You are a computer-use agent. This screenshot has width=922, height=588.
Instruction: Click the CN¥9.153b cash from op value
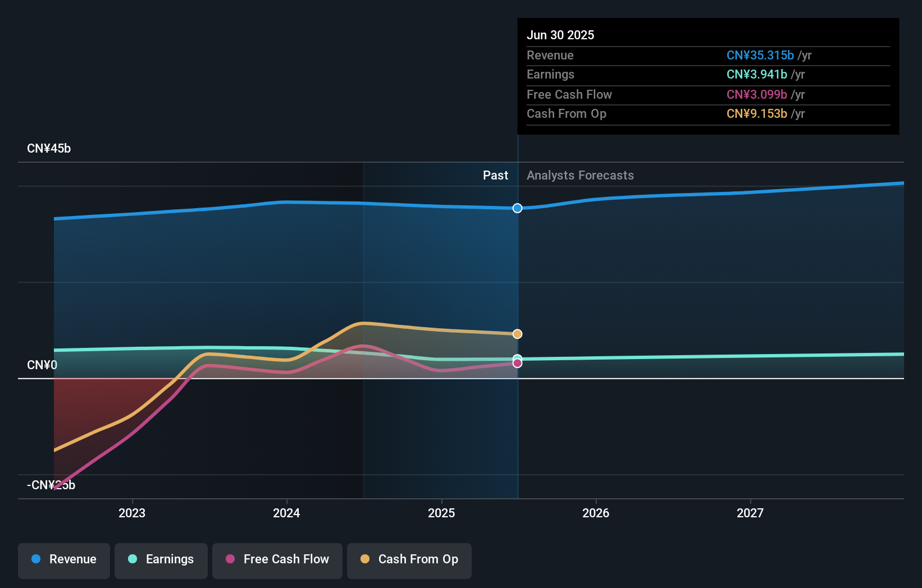[x=757, y=113]
